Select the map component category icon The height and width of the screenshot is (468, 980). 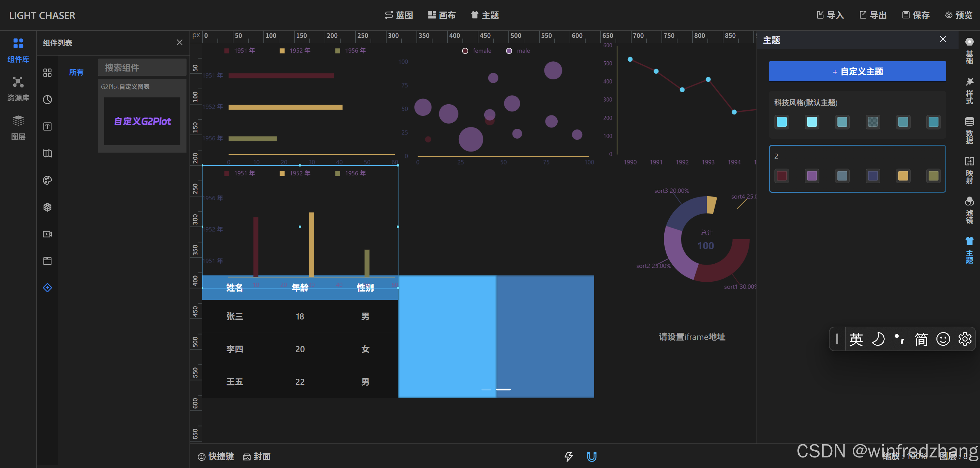47,154
